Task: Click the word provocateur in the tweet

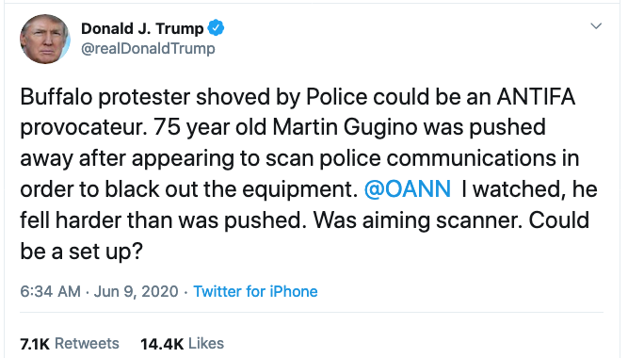Action: point(84,128)
